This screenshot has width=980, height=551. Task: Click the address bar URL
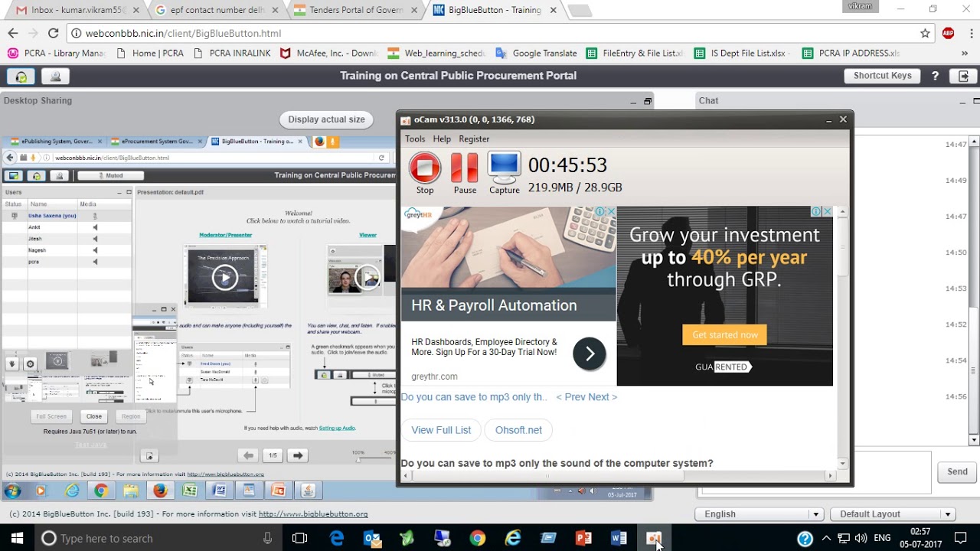tap(183, 34)
